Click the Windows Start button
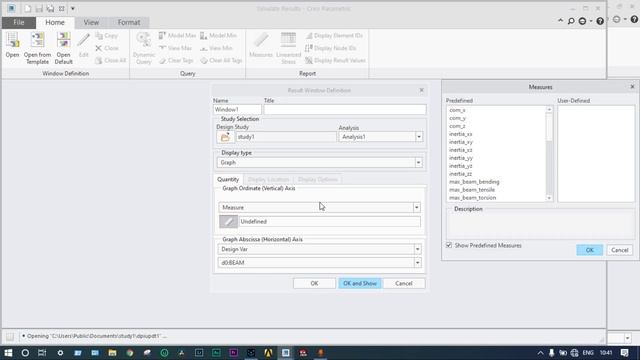Screen dimensions: 640x360 [8, 353]
